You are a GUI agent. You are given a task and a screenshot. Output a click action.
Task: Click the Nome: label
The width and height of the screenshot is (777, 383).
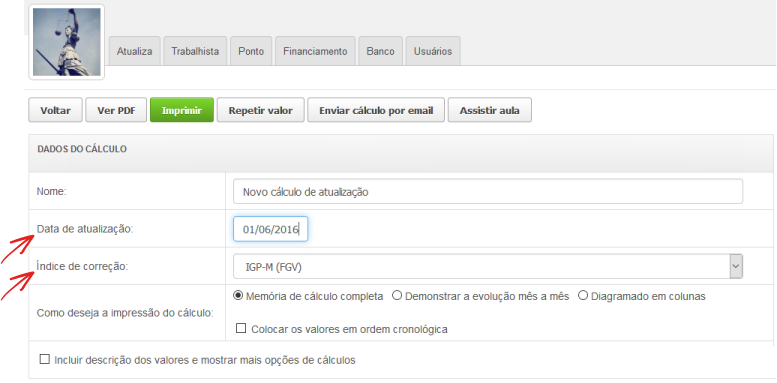tap(52, 191)
